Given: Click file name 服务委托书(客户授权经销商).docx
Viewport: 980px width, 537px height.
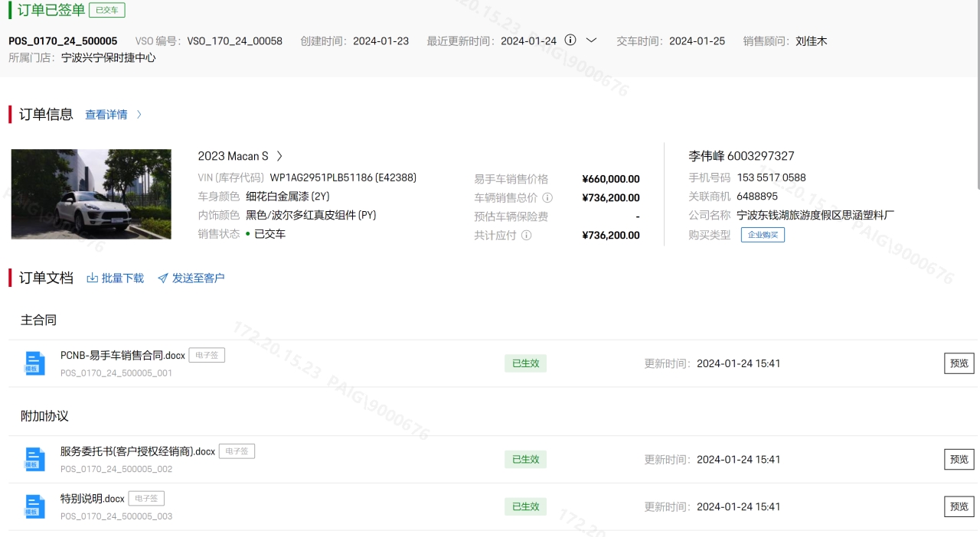Looking at the screenshot, I should (x=138, y=452).
